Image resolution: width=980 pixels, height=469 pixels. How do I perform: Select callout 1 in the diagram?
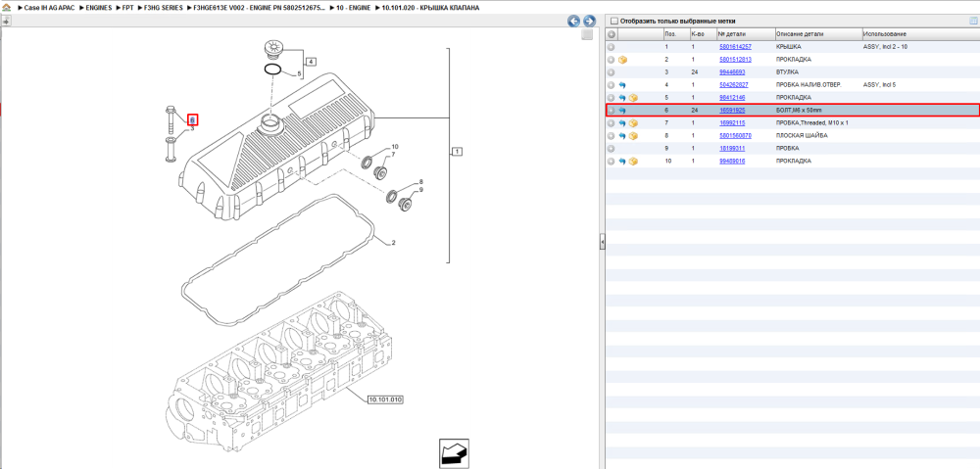coord(457,151)
